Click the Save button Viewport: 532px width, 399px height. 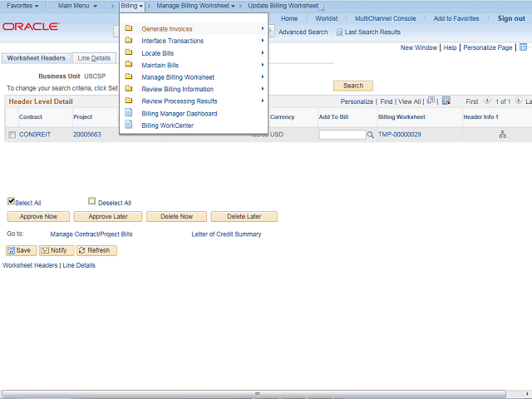[21, 250]
